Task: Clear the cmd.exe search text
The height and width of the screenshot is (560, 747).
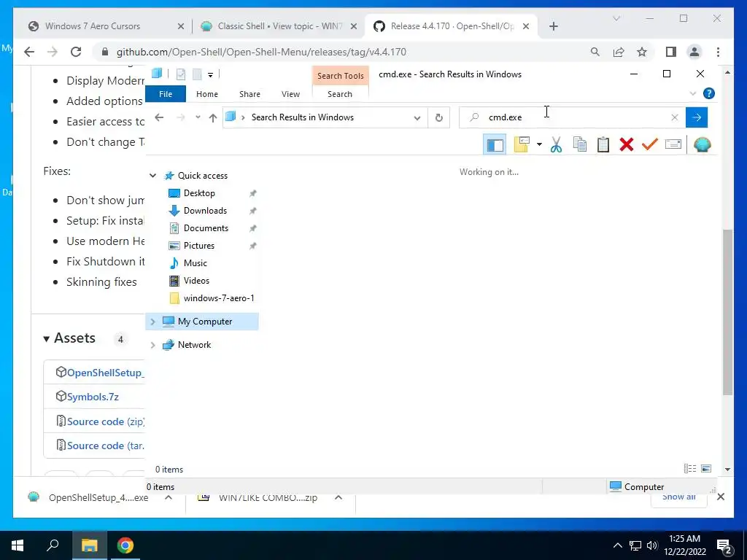Action: pyautogui.click(x=674, y=117)
